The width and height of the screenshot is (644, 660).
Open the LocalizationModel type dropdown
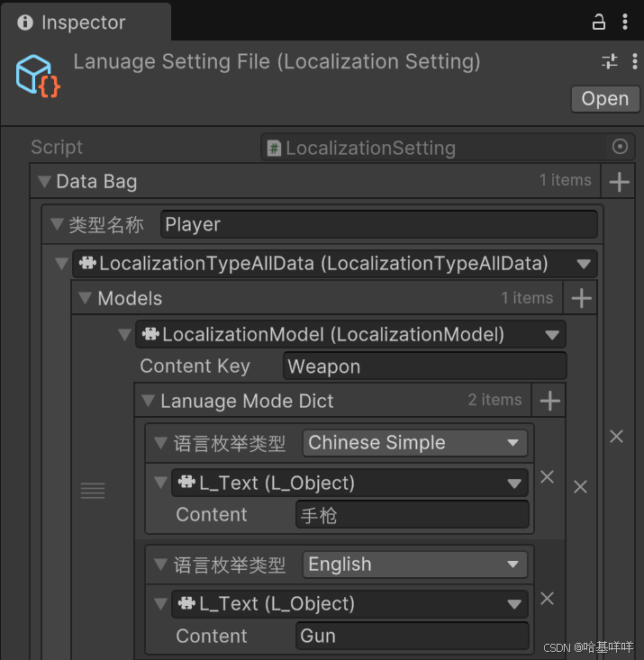[350, 334]
